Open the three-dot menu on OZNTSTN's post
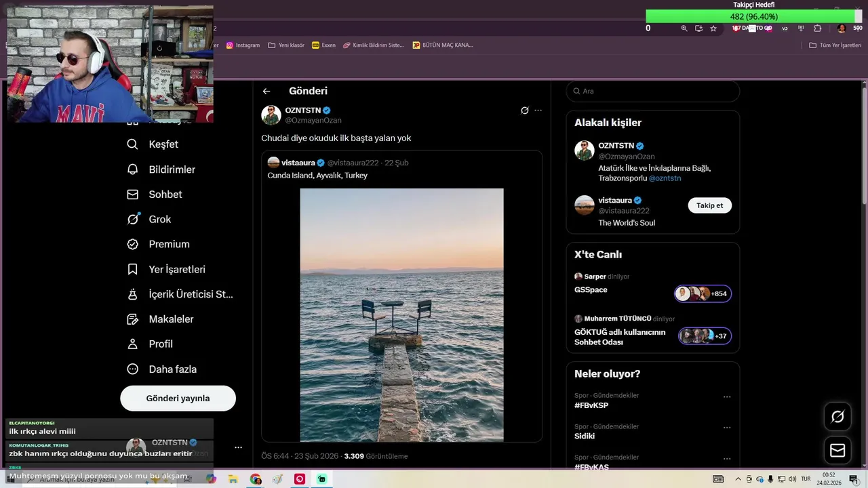This screenshot has height=488, width=868. click(538, 110)
